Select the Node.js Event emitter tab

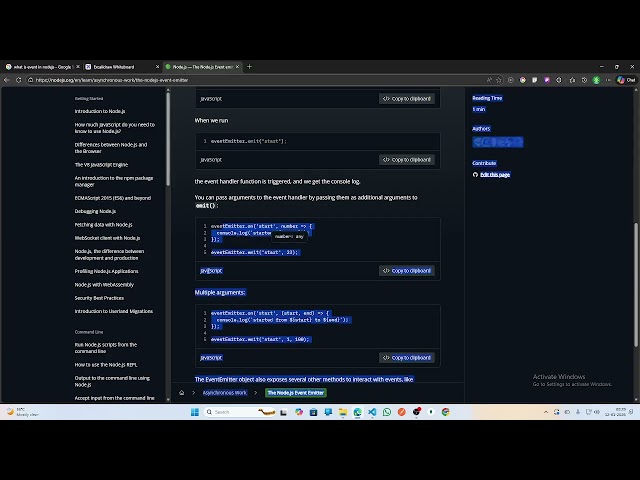coord(202,67)
